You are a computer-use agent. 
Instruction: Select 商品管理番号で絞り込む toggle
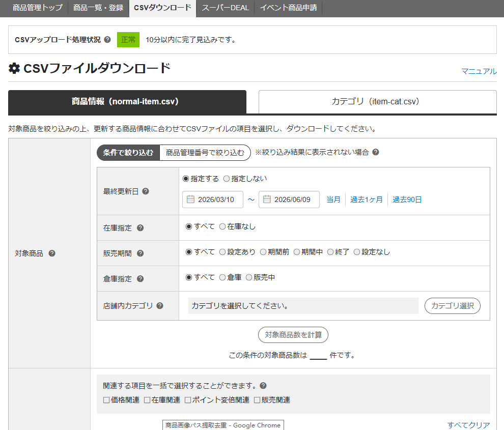205,153
